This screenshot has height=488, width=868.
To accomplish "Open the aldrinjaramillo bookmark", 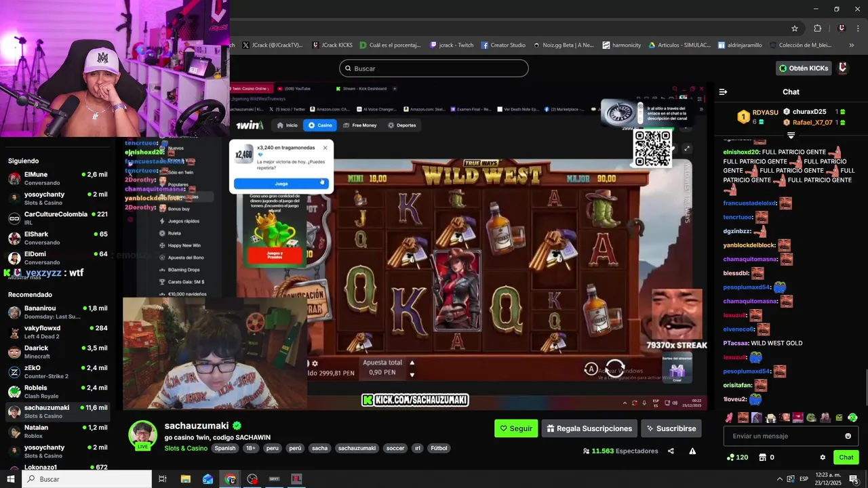I will click(x=741, y=45).
